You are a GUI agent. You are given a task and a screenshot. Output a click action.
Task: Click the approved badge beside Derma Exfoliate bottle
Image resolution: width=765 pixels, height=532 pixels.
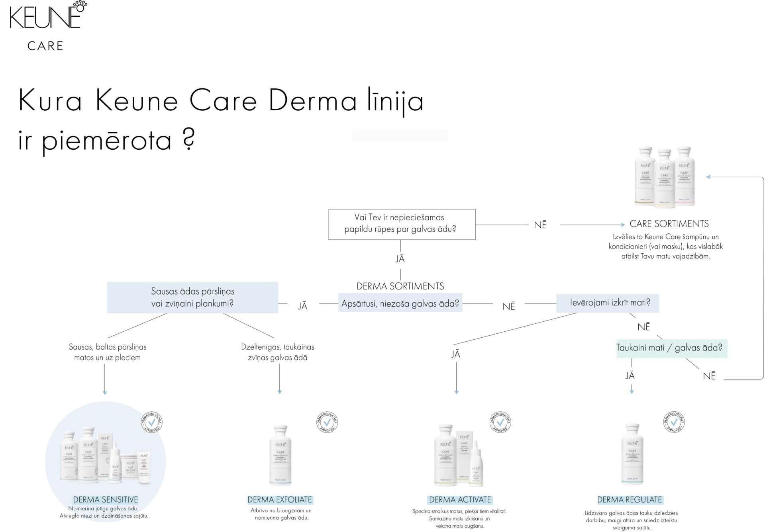pyautogui.click(x=327, y=422)
